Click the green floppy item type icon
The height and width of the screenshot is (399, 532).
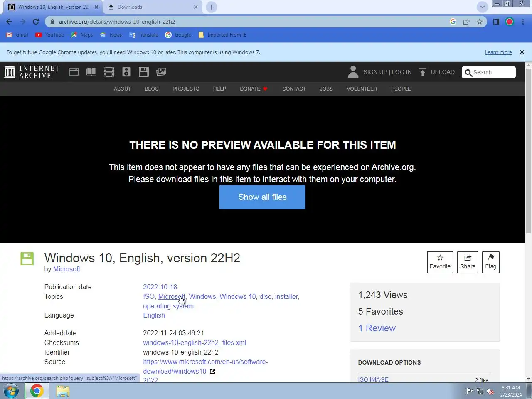[x=27, y=259]
